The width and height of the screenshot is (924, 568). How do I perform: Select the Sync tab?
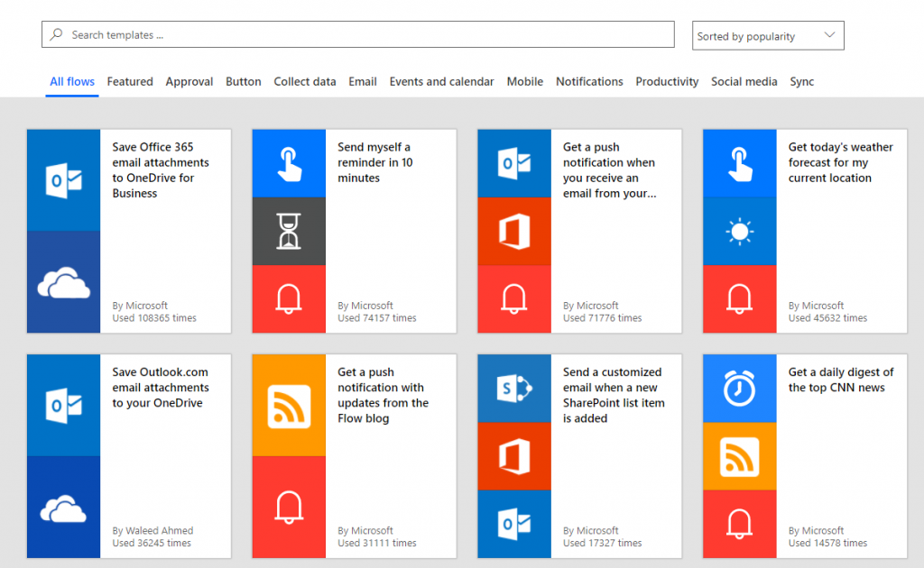801,82
